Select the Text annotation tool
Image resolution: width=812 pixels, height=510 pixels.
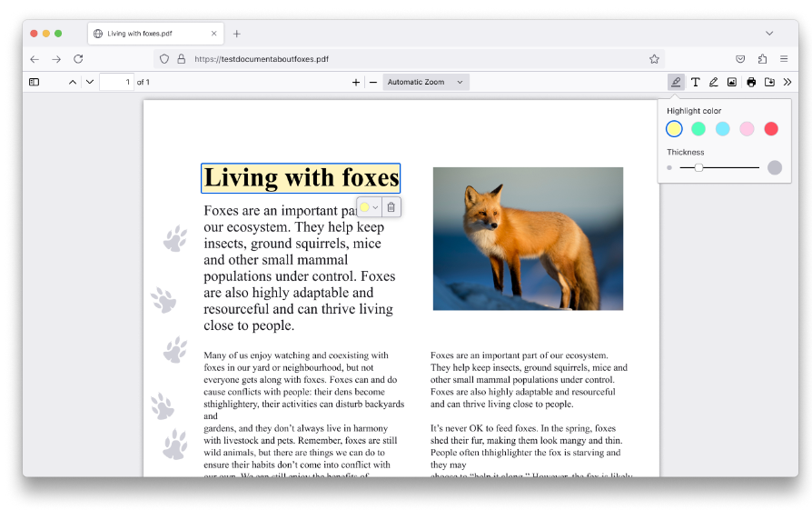click(696, 82)
